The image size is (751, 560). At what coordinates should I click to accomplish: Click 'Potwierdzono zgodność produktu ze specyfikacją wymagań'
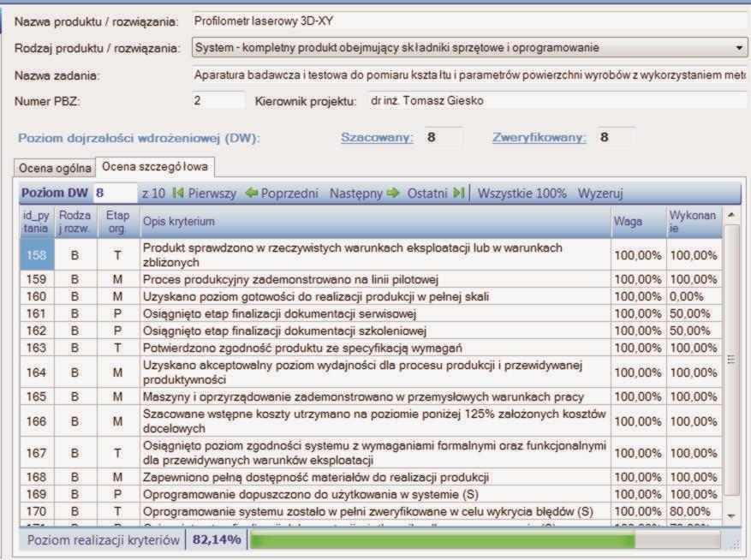tap(302, 349)
